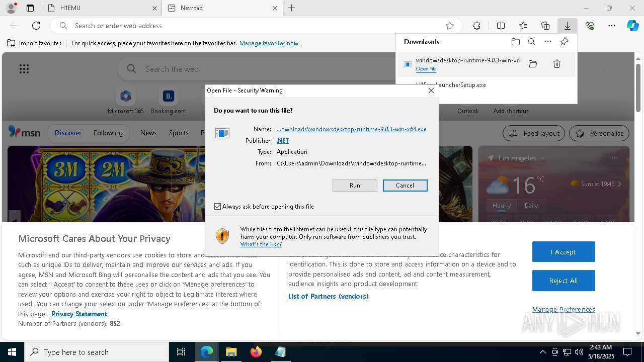Open Browser essentials heart icon
This screenshot has height=362, width=644.
(x=590, y=26)
